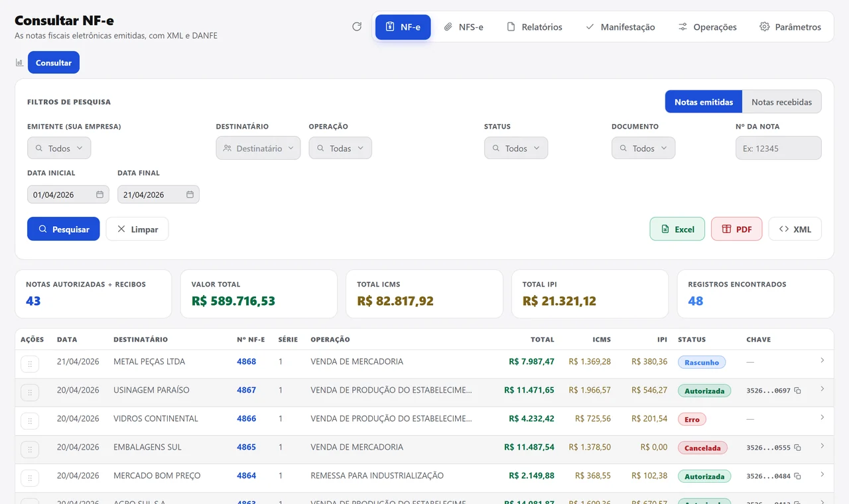Viewport: 849px width, 504px height.
Task: Select the Notas emitidas toggle
Action: coord(704,102)
